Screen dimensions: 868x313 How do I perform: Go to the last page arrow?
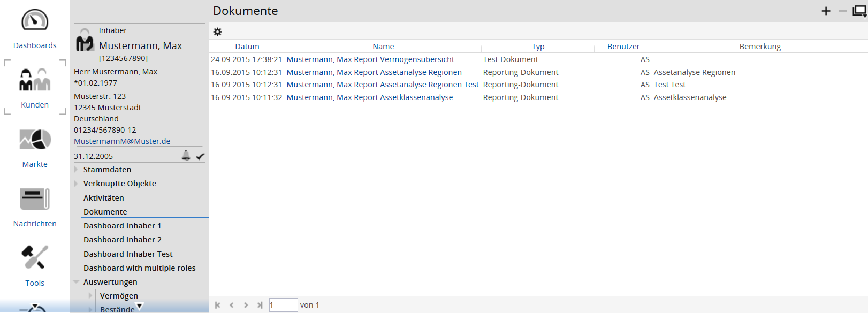(260, 305)
